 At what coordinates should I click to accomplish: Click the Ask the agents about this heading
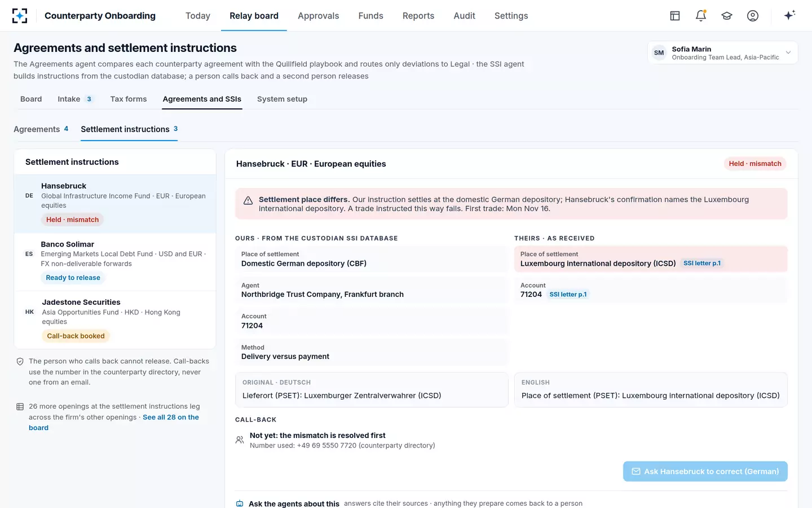pyautogui.click(x=294, y=503)
